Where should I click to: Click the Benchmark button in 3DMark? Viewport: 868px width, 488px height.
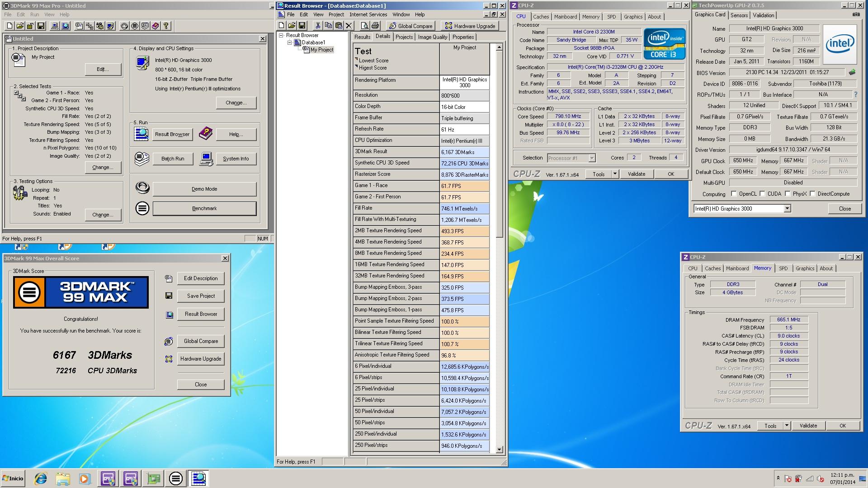click(204, 208)
